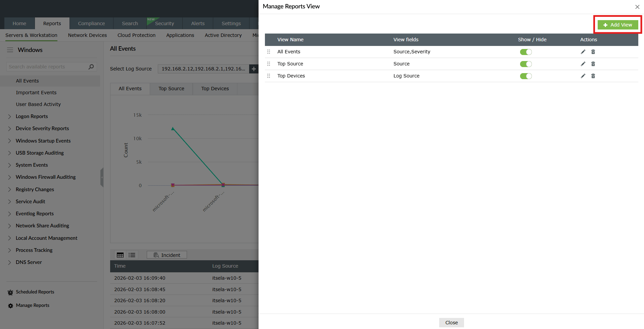Select Important Events report
644x329 pixels.
tap(36, 93)
